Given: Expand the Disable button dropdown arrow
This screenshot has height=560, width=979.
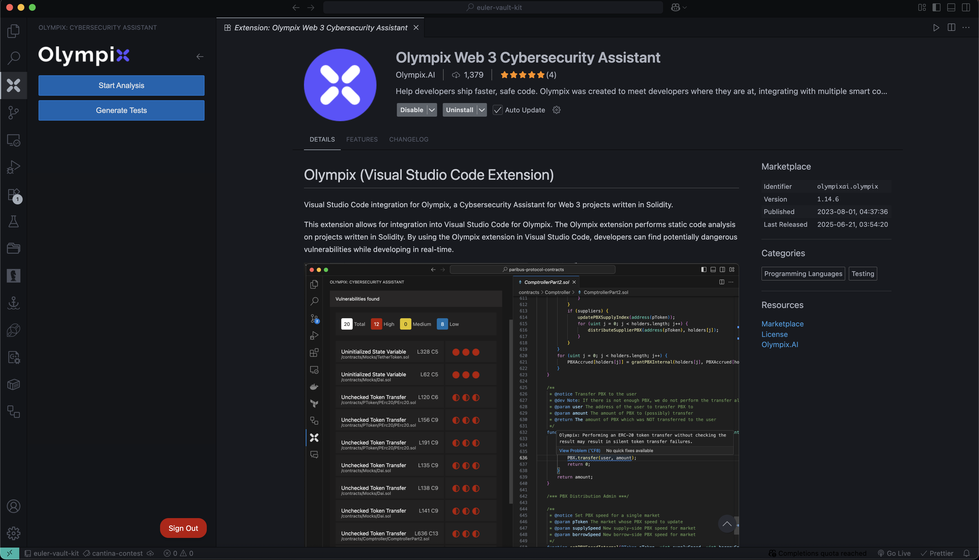Looking at the screenshot, I should (x=432, y=110).
